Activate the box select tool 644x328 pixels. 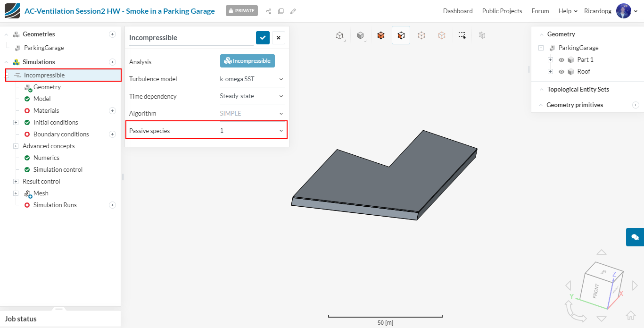[462, 35]
